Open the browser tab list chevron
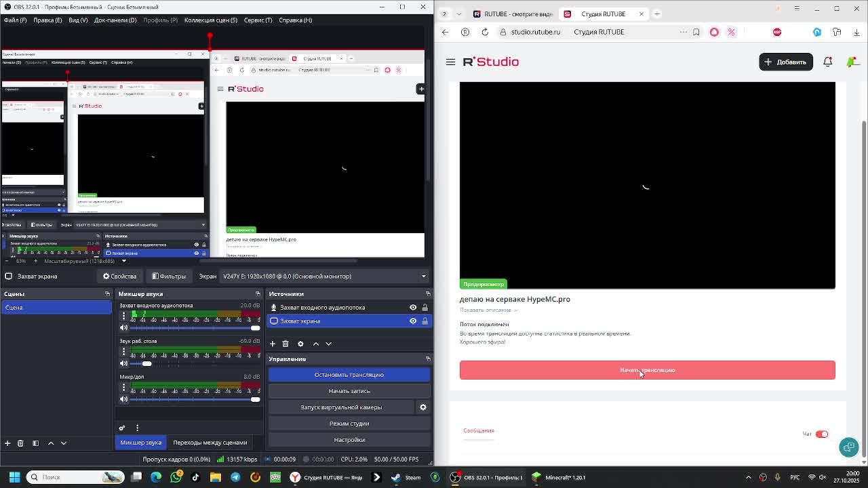The image size is (868, 488). pyautogui.click(x=459, y=14)
